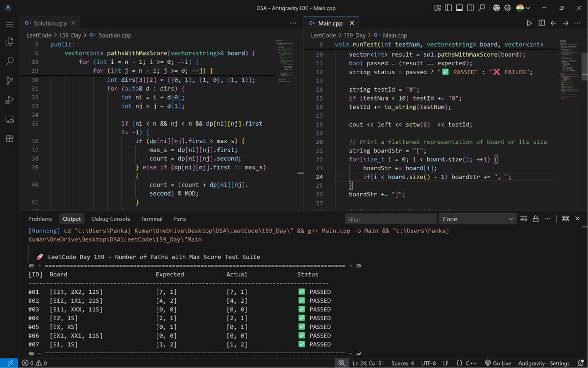Open the Extensions view
Viewport: 588px width, 368px height.
(x=9, y=138)
